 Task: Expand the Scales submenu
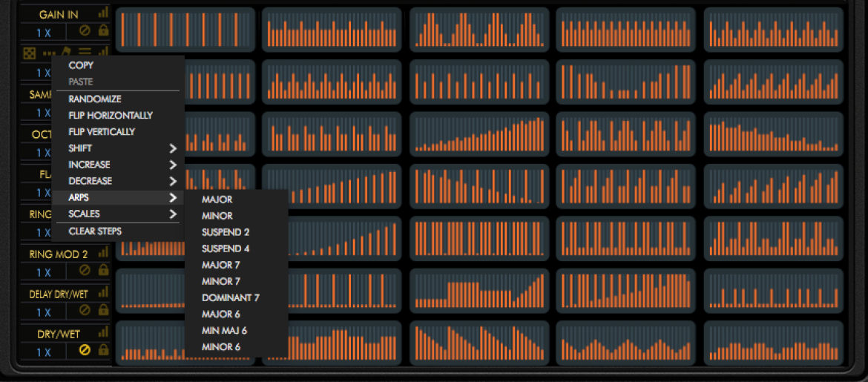click(x=118, y=214)
